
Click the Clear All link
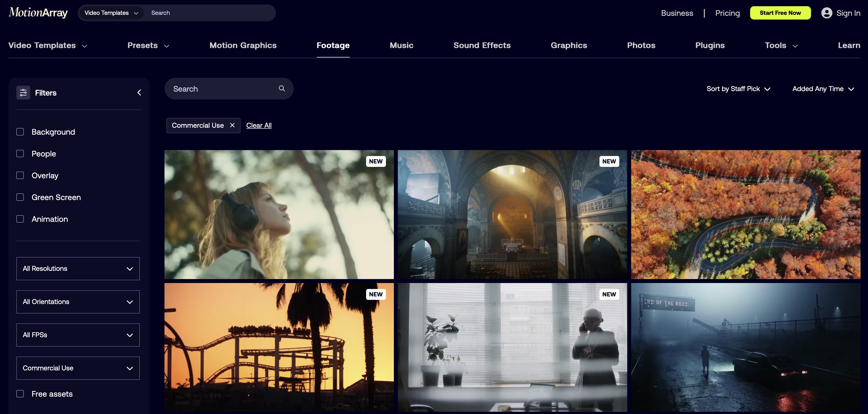pyautogui.click(x=259, y=125)
